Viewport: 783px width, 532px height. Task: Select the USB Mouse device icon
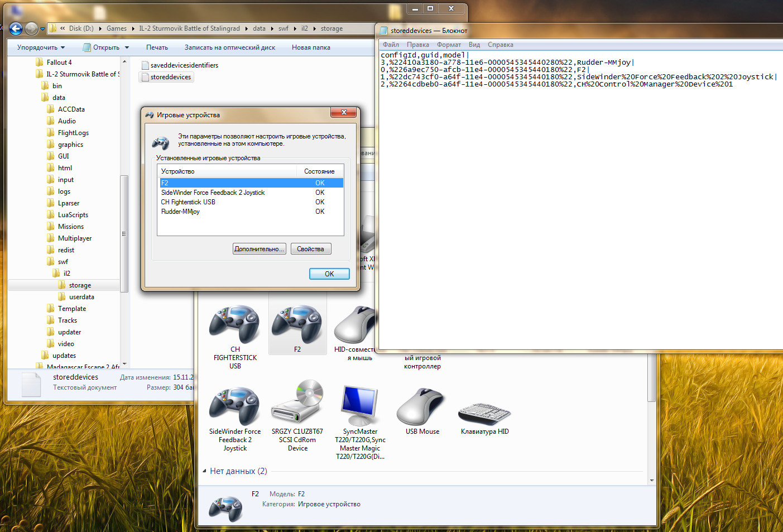click(x=422, y=411)
